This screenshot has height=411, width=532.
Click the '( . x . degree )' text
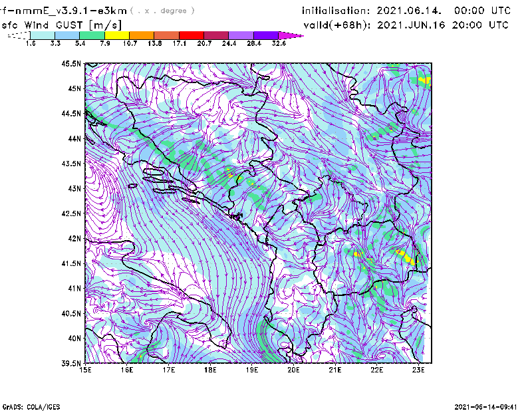(162, 11)
